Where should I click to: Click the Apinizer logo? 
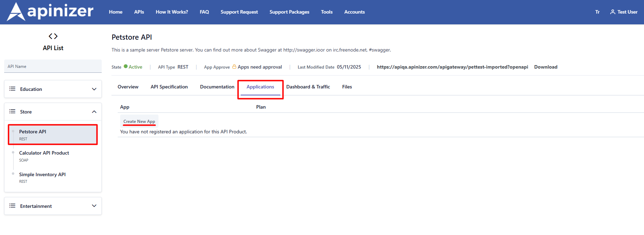pyautogui.click(x=50, y=12)
